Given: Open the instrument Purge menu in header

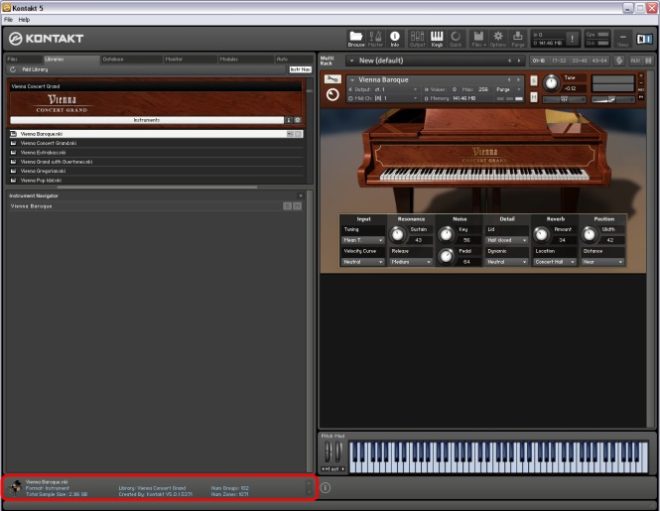Looking at the screenshot, I should coord(506,90).
